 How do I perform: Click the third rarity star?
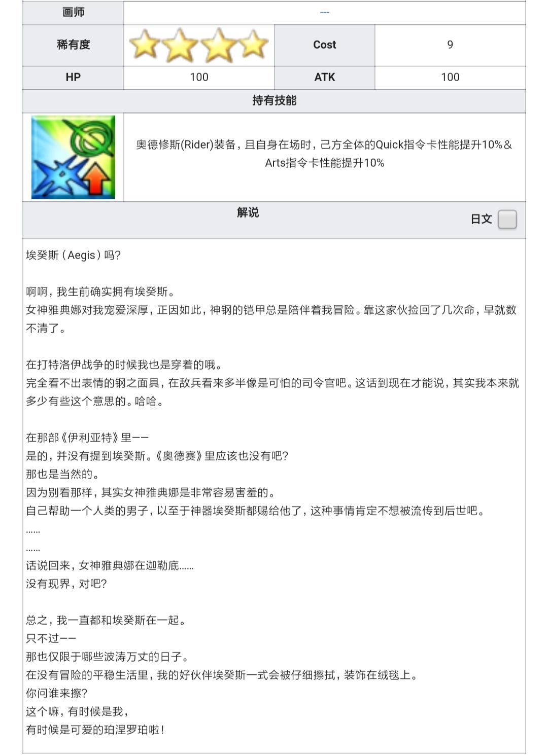coord(218,45)
